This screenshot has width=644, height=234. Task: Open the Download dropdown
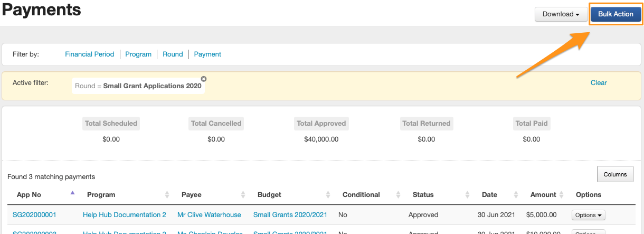[561, 14]
